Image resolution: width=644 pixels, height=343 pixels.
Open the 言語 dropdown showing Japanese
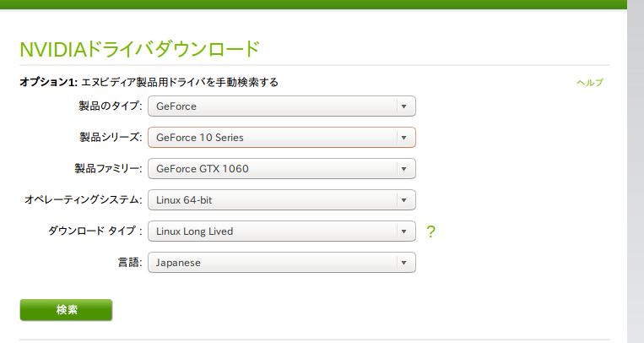[x=282, y=263]
